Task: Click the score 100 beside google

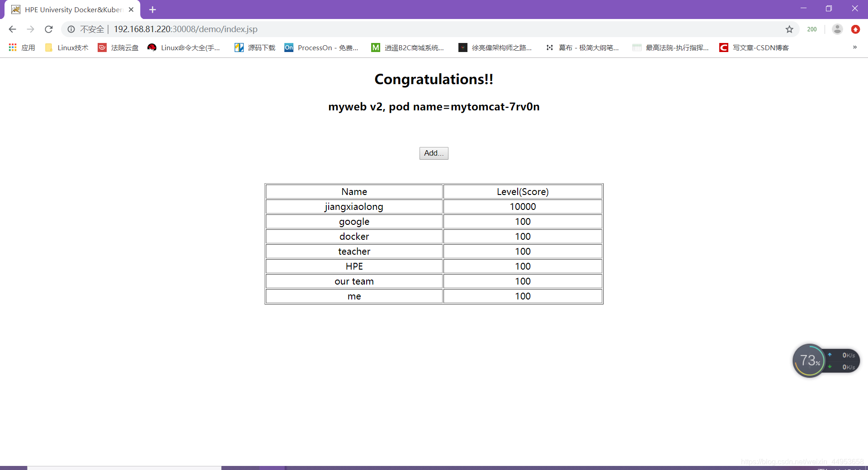Action: tap(523, 222)
